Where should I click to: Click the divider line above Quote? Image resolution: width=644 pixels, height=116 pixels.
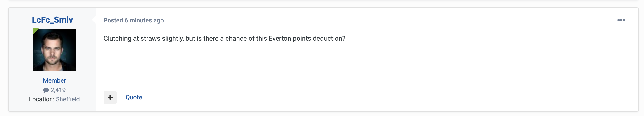pyautogui.click(x=367, y=84)
